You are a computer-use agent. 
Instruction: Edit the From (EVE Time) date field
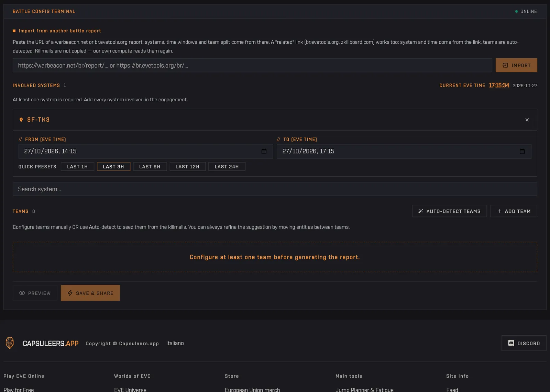(x=146, y=152)
